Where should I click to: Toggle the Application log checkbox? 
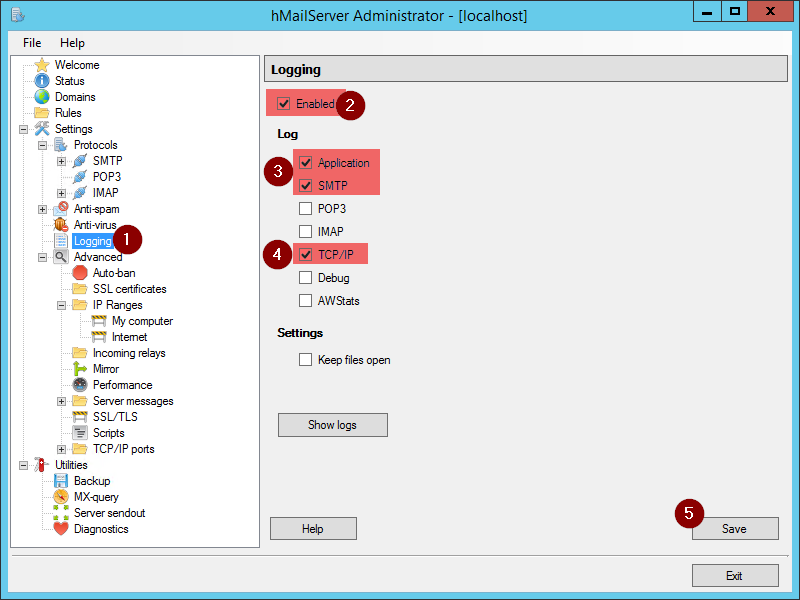coord(305,163)
